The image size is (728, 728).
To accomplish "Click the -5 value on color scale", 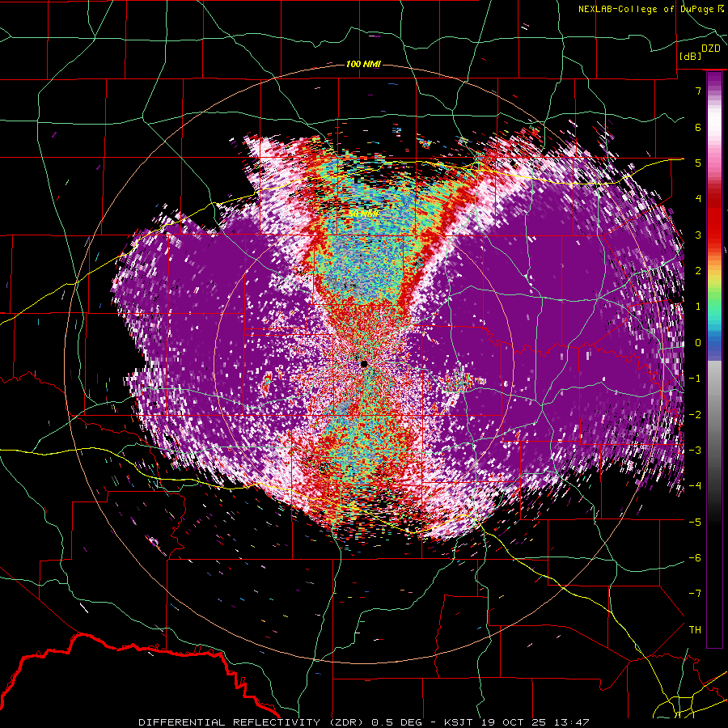I will [695, 522].
